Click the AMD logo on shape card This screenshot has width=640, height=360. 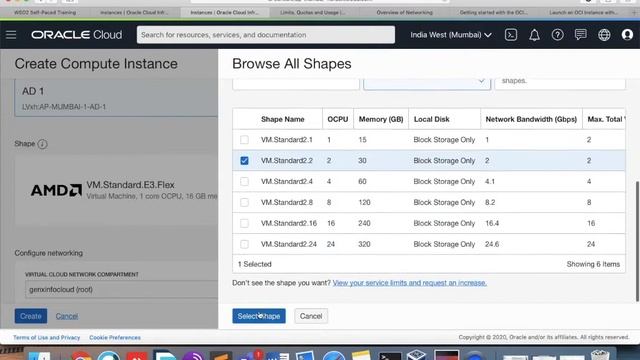click(x=56, y=190)
